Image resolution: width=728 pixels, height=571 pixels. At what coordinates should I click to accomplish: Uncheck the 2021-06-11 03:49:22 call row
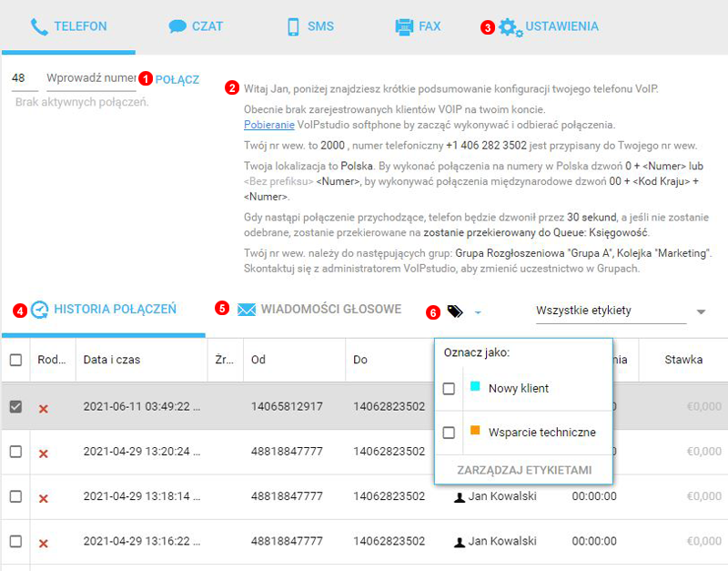pos(15,406)
